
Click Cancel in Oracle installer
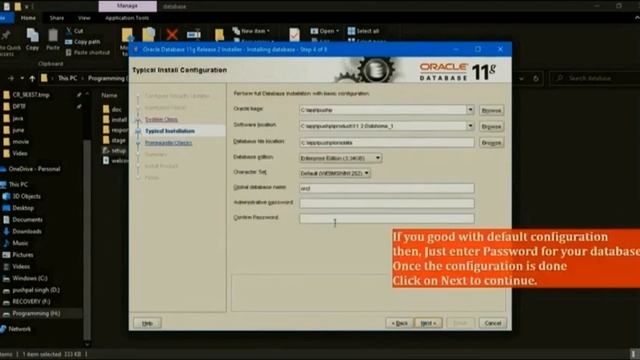(x=493, y=323)
